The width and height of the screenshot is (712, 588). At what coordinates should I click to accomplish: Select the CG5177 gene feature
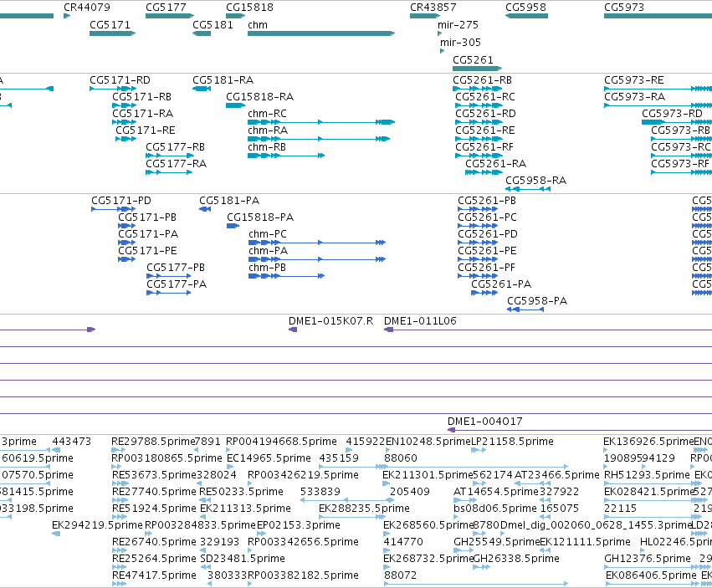pos(170,16)
